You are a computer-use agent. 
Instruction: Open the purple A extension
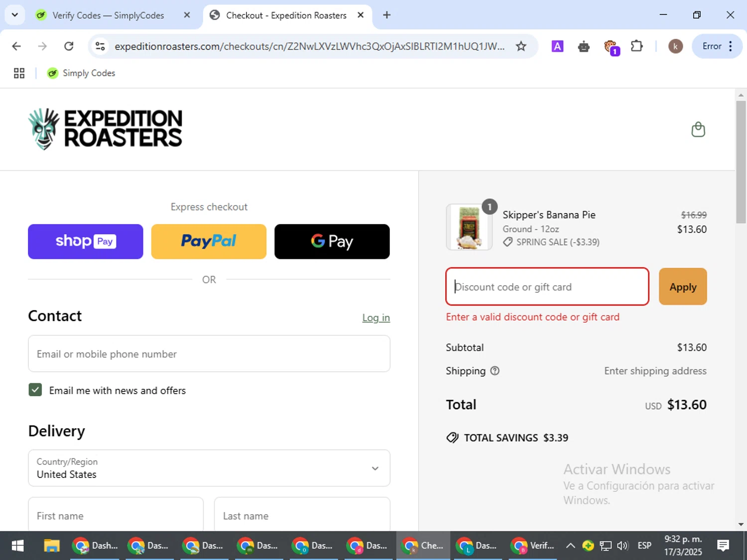tap(557, 46)
